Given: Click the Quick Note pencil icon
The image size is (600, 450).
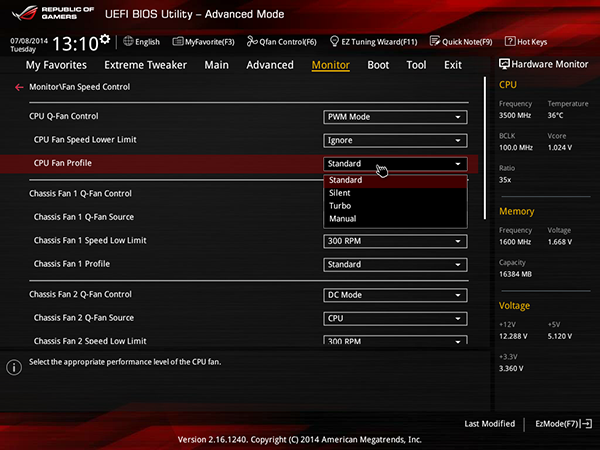Looking at the screenshot, I should [435, 41].
